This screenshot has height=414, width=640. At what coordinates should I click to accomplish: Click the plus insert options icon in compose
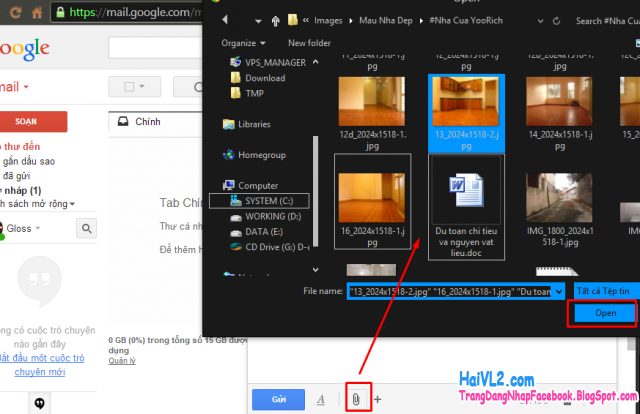coord(378,399)
